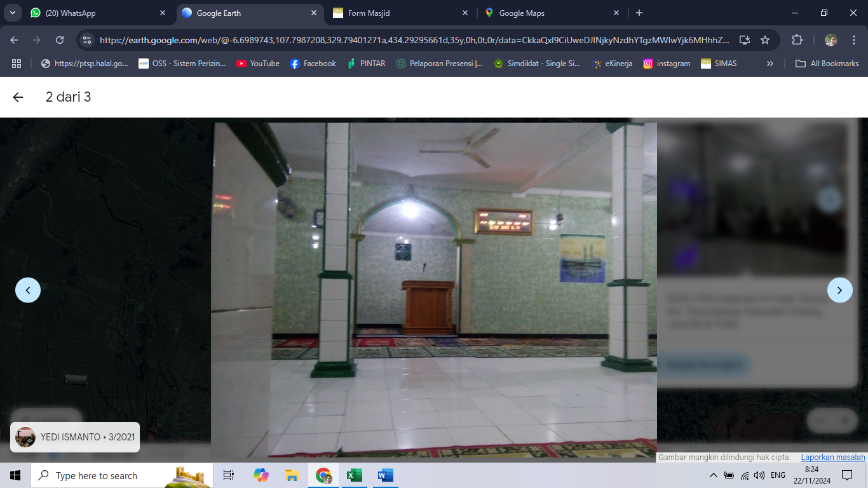Open a new browser tab
The height and width of the screenshot is (488, 868).
click(x=639, y=13)
